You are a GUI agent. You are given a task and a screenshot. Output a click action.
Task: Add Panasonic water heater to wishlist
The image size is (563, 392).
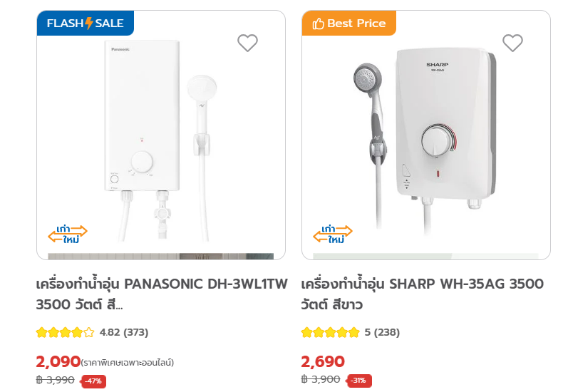(247, 43)
